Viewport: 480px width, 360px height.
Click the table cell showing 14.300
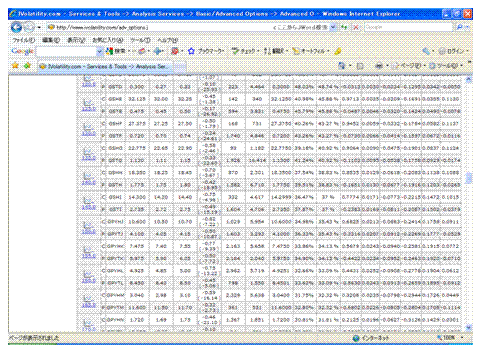[x=137, y=197]
